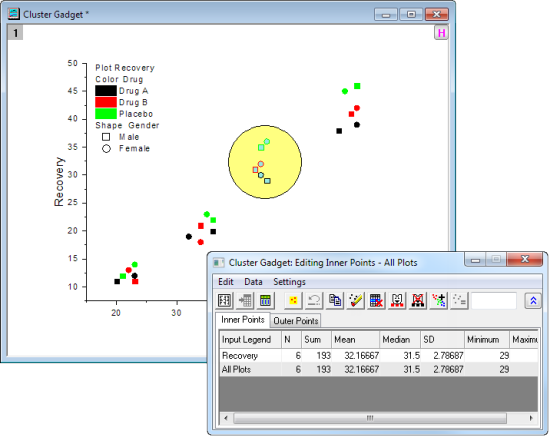Click SD value 2.78687 in All Plots row
550x437 pixels.
[x=448, y=369]
